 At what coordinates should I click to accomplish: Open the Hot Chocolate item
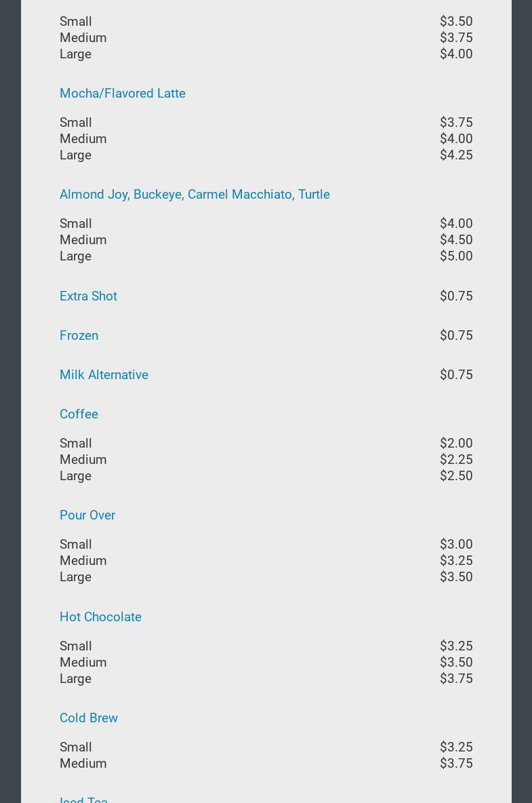(100, 617)
